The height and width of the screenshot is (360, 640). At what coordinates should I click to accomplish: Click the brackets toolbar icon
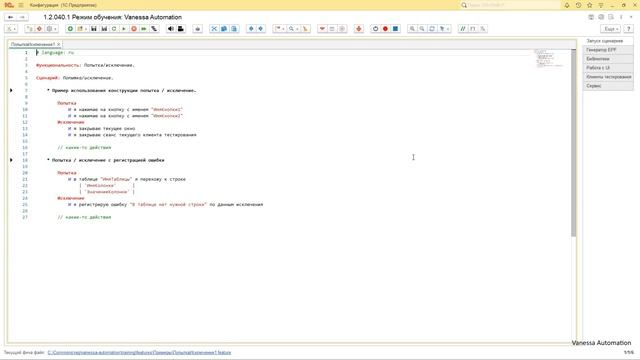coord(473,29)
